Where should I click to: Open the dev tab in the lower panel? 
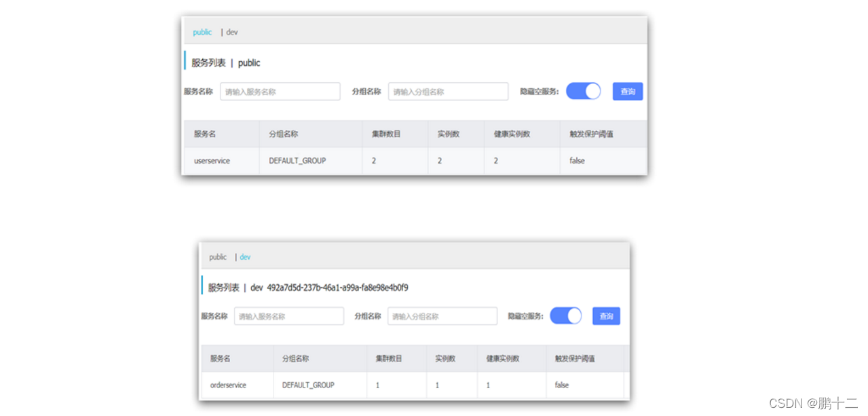pyautogui.click(x=245, y=257)
